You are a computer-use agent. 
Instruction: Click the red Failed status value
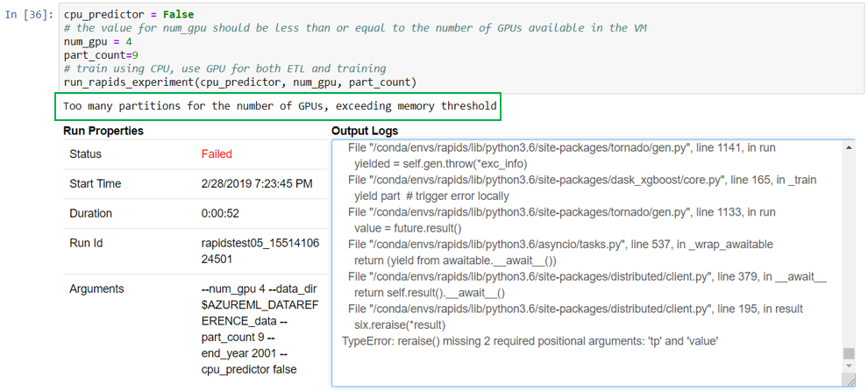217,154
